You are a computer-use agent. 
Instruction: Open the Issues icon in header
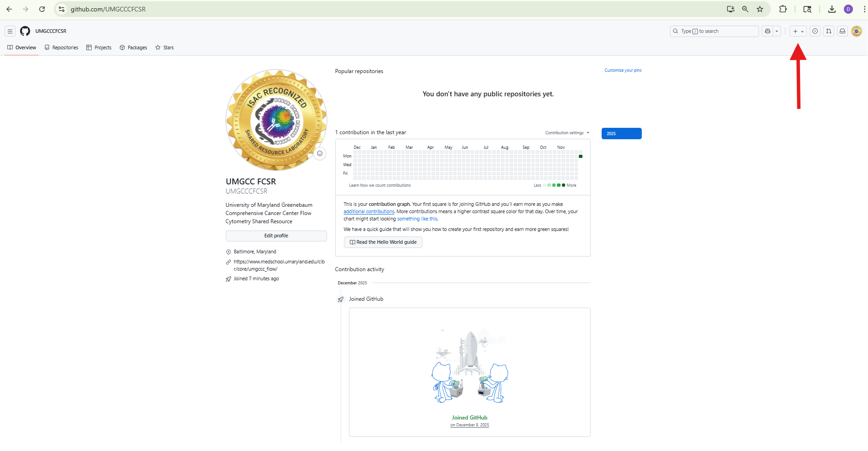click(x=815, y=31)
